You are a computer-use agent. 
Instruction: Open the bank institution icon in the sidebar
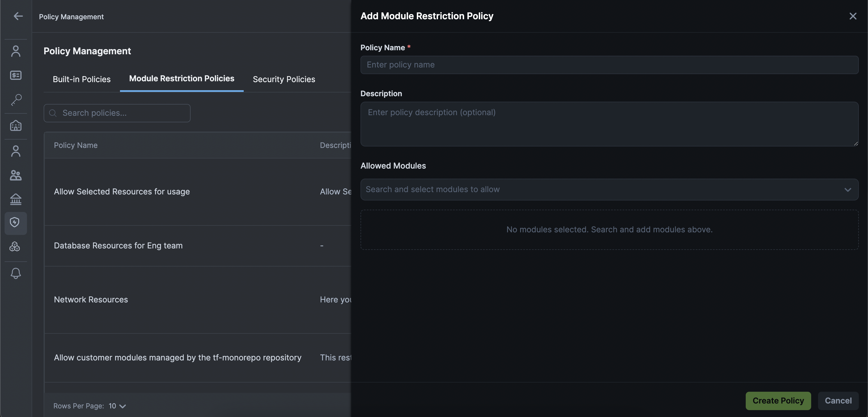coord(16,199)
